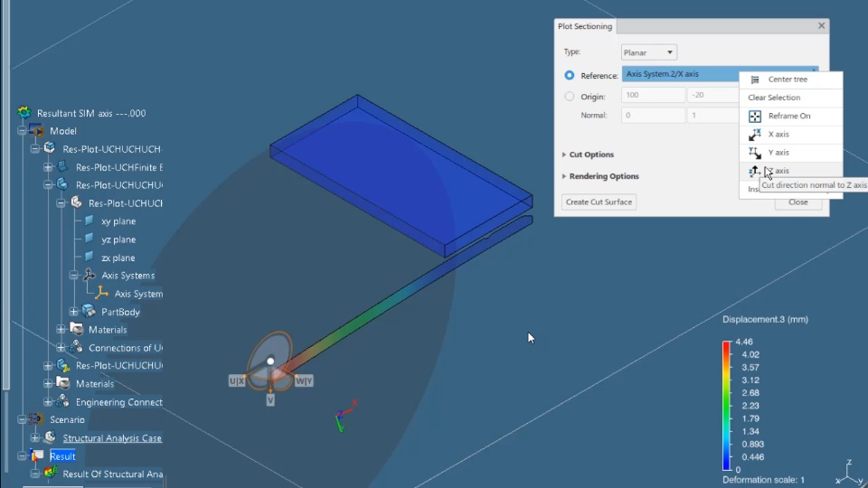This screenshot has width=868, height=488.
Task: Choose X axis cut direction
Action: (791, 135)
